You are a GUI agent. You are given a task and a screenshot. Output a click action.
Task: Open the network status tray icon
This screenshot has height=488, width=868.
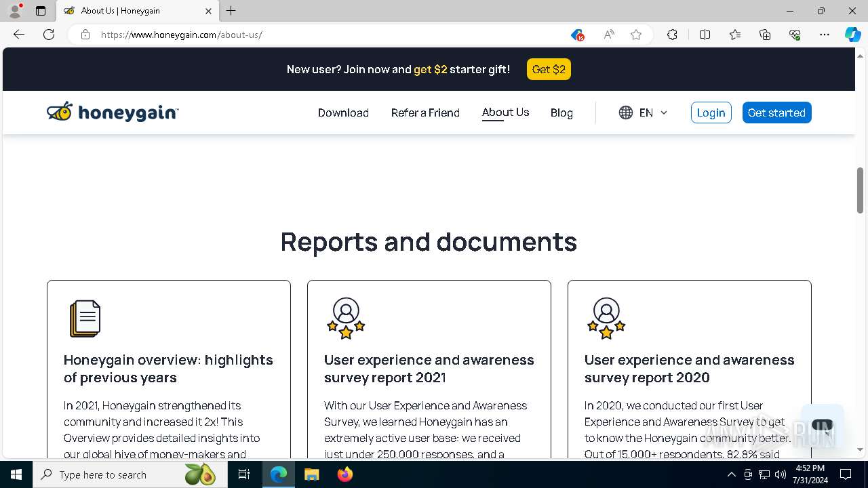[x=764, y=474]
